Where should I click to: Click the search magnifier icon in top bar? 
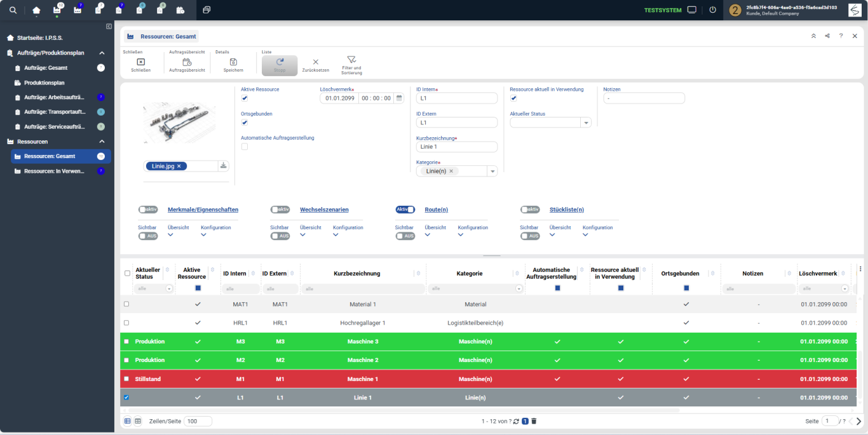pos(13,10)
